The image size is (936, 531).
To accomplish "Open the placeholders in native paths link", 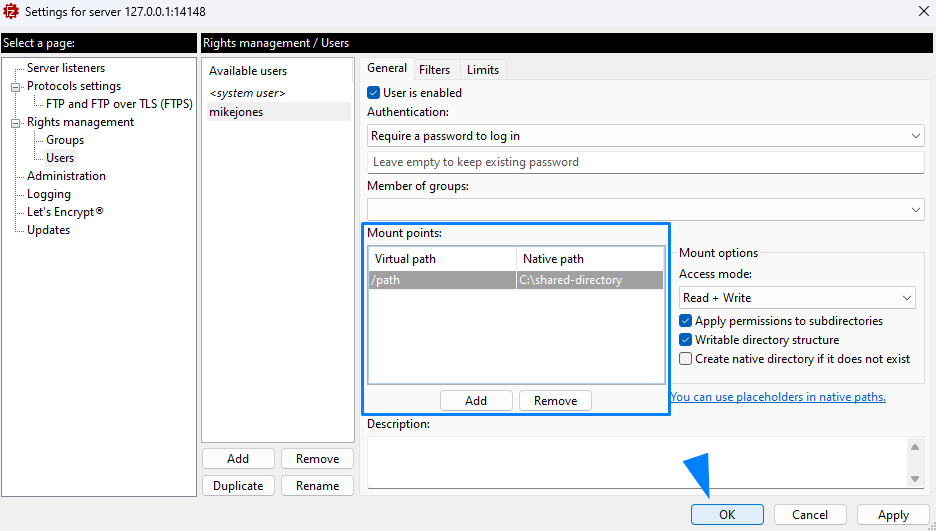I will [778, 397].
